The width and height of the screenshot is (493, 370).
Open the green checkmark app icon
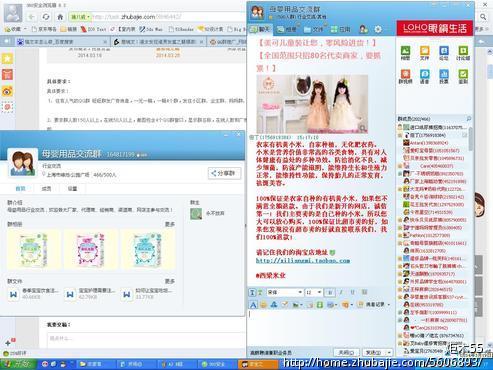click(x=463, y=76)
